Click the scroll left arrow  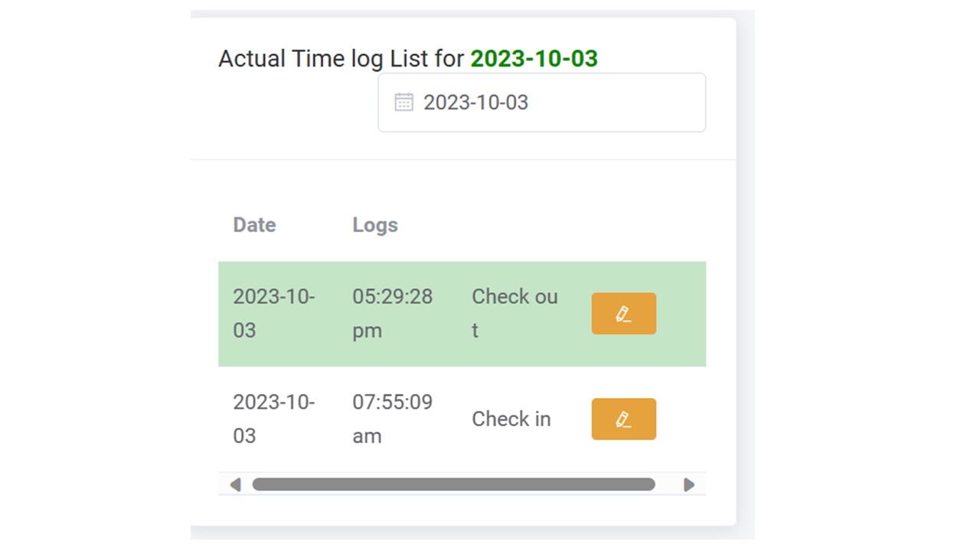pos(235,484)
